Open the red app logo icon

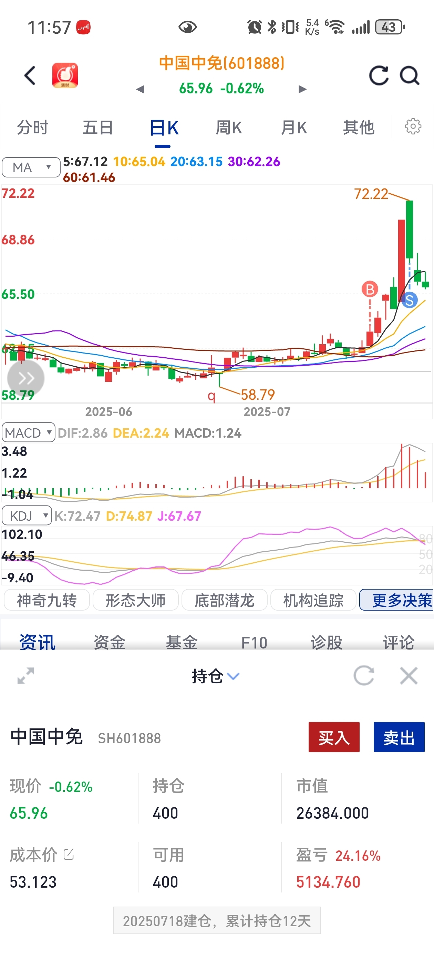[65, 75]
